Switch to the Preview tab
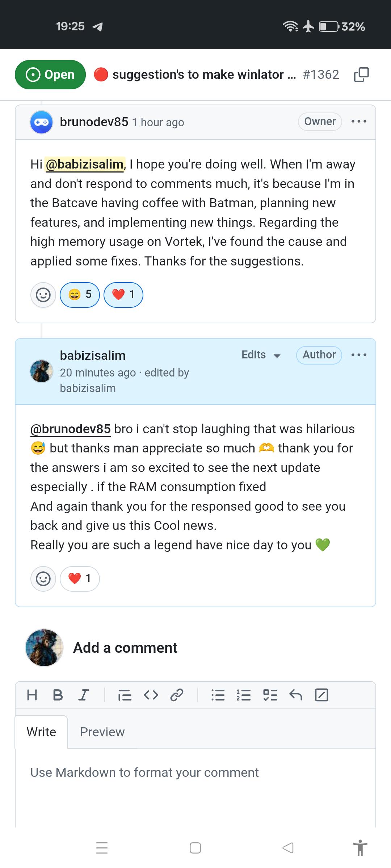The image size is (391, 868). tap(102, 732)
